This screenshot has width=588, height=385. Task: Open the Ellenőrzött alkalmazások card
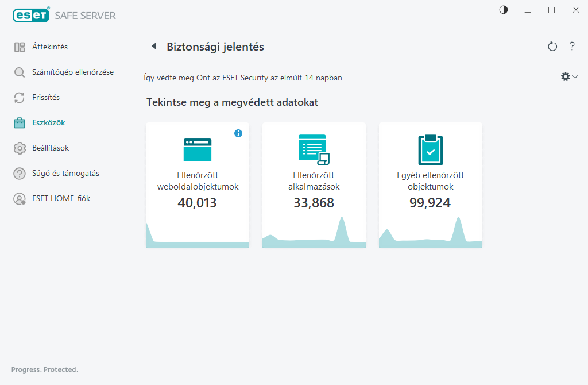point(314,185)
